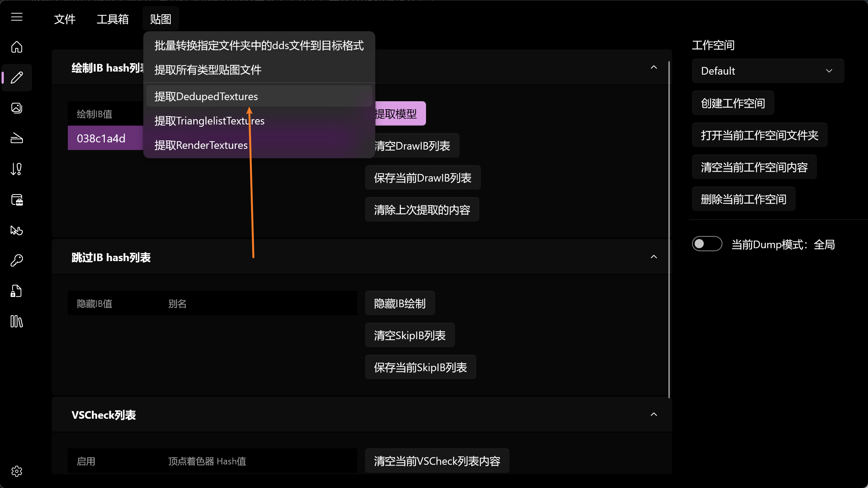Viewport: 868px width, 488px height.
Task: Select the cursor-pointer tool in the sidebar
Action: tap(16, 230)
